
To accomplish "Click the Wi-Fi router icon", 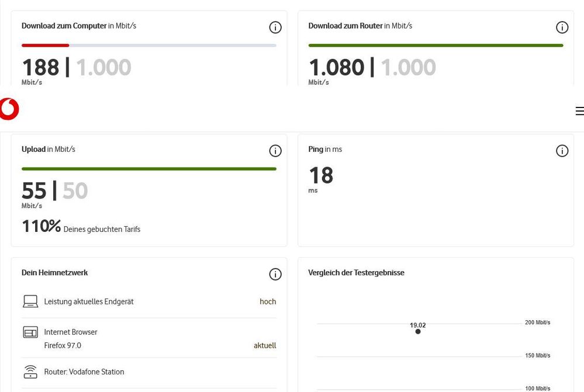I will click(x=30, y=372).
